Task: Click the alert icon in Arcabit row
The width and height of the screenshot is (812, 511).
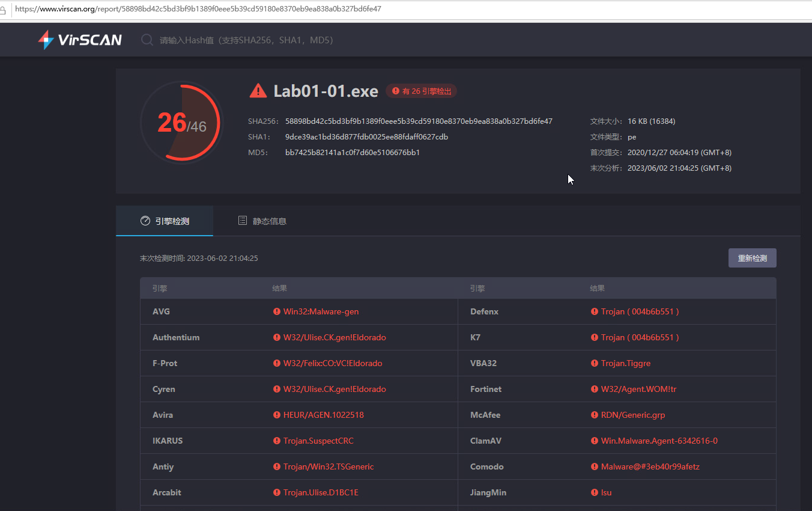Action: pyautogui.click(x=277, y=492)
